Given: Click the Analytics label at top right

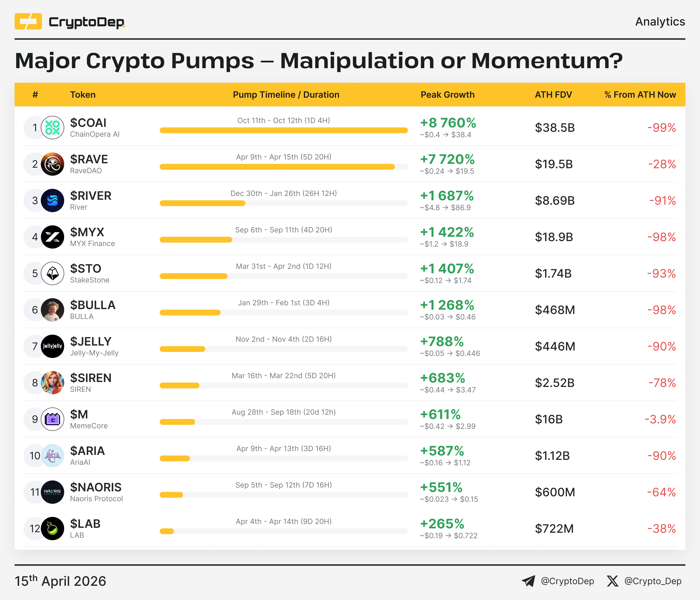Looking at the screenshot, I should [660, 22].
